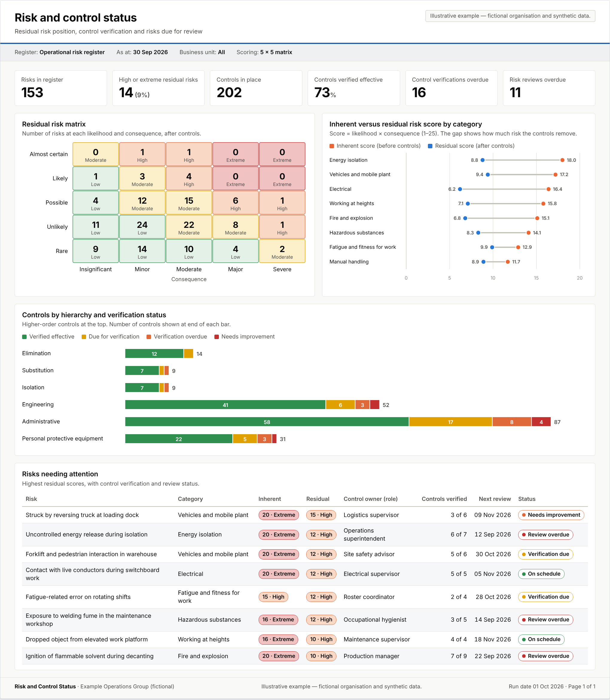610x700 pixels.
Task: Click Manual handling inherent dot 11.7
Action: point(507,262)
